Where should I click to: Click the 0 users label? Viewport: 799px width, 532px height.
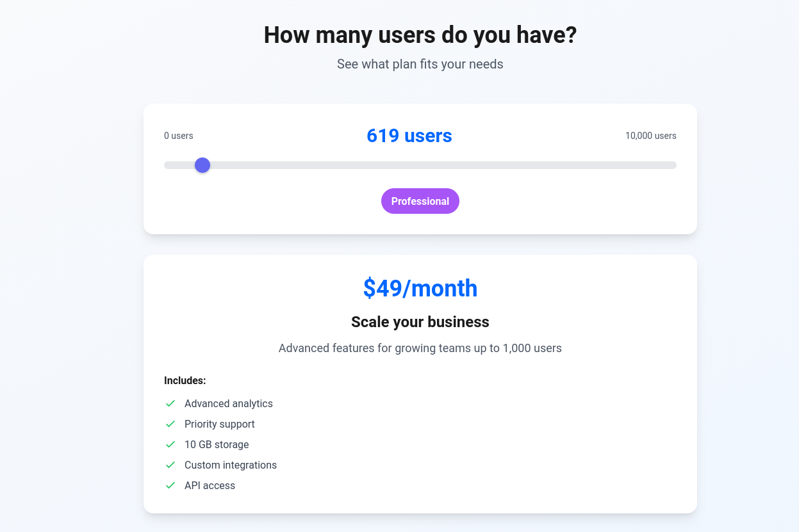click(179, 136)
